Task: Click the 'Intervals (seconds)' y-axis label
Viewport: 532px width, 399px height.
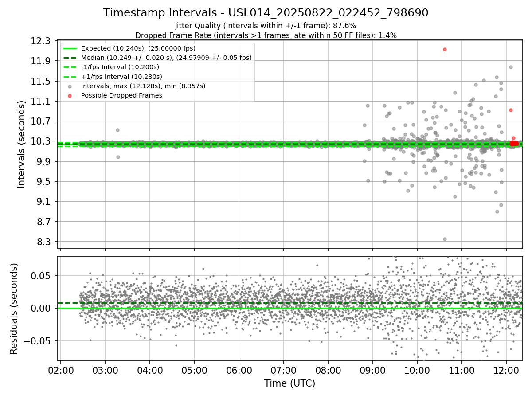Action: (x=22, y=144)
